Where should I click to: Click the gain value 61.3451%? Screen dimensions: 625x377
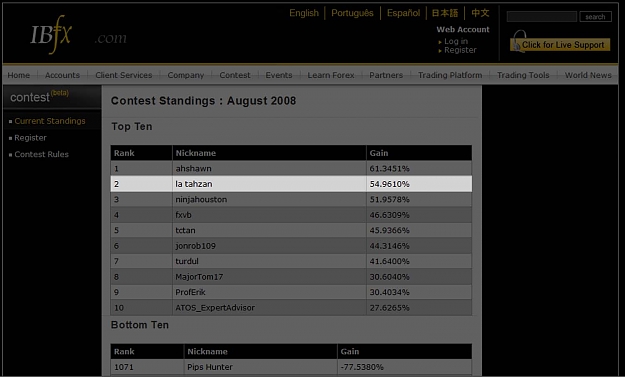tap(389, 169)
